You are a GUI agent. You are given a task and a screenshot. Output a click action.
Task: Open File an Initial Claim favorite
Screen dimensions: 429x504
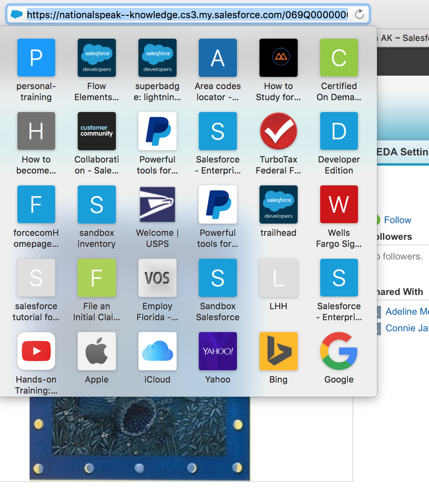coord(97,278)
